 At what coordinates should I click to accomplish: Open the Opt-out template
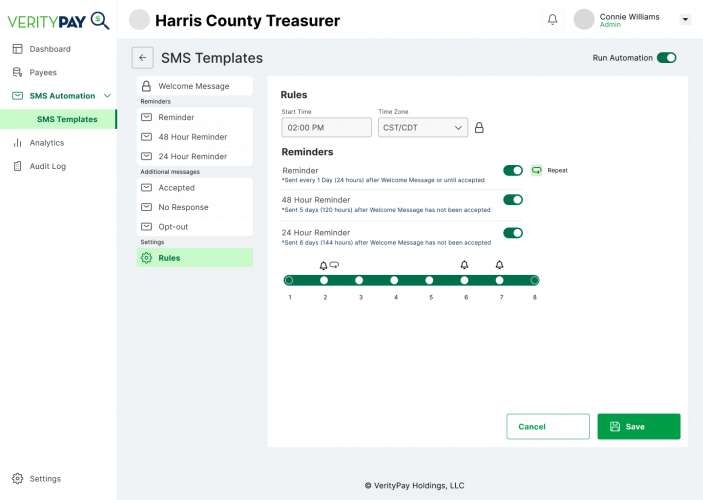click(x=195, y=226)
